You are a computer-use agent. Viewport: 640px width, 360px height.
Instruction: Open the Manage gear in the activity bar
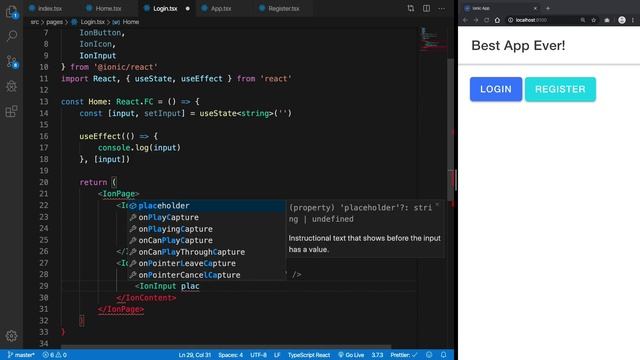pos(11,336)
